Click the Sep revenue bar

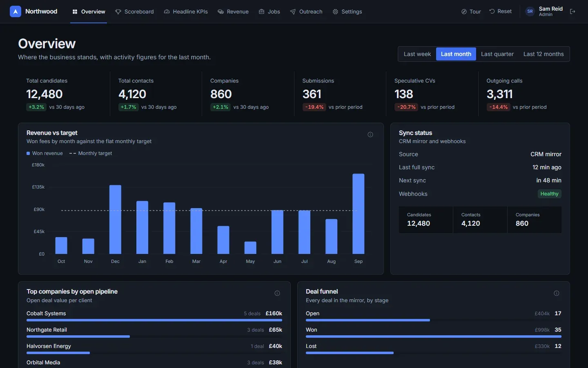(x=359, y=214)
